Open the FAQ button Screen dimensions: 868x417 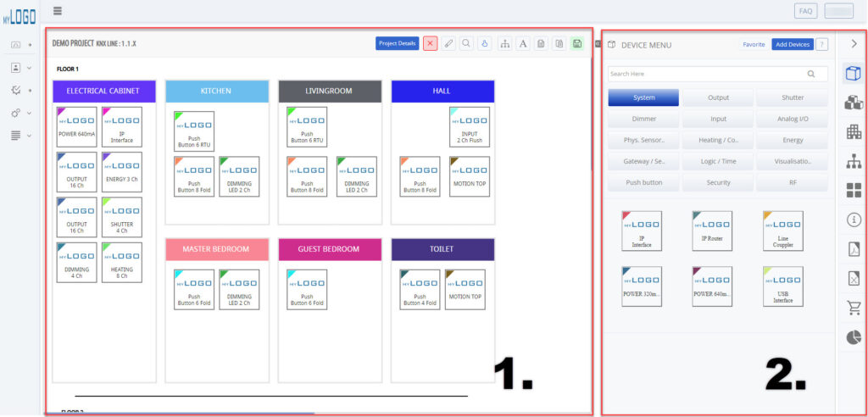[805, 10]
